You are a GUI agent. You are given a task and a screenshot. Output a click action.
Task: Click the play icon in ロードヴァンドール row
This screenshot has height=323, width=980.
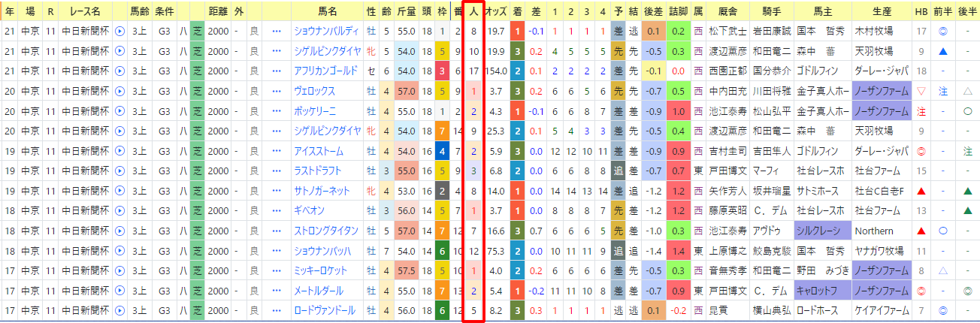pos(119,310)
